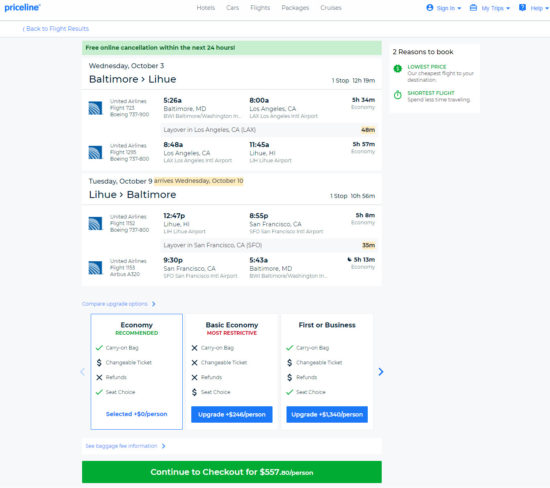Viewport: 550px width, 488px height.
Task: Click previous arrow in fare carousel
Action: [82, 372]
